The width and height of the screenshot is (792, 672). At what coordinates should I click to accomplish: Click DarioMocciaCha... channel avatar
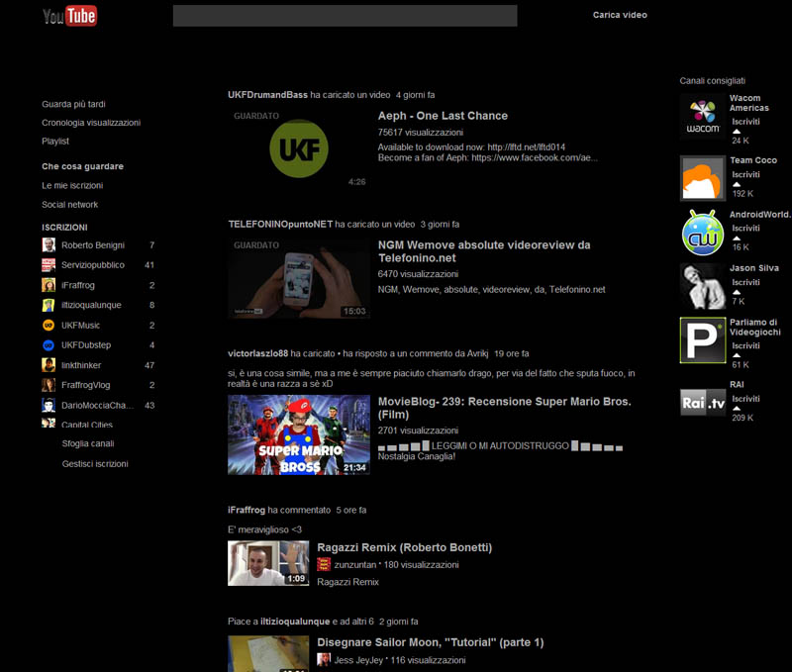coord(49,405)
